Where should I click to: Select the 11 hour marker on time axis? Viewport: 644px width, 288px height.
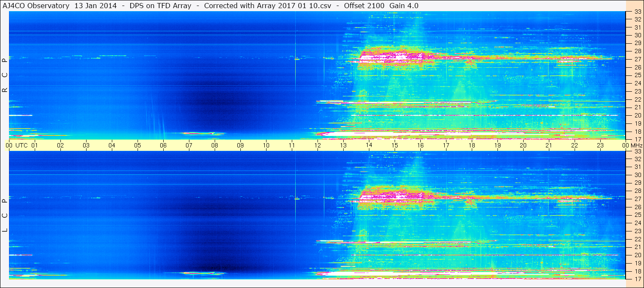pos(292,145)
